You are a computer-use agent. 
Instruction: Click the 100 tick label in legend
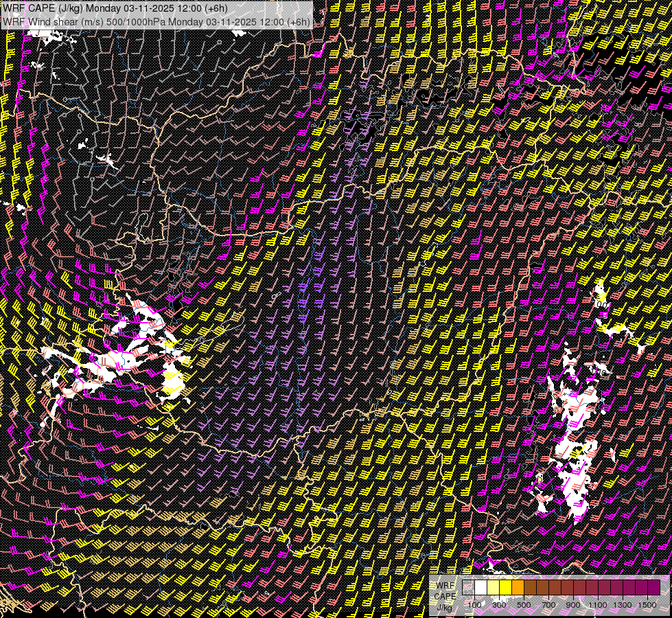(474, 604)
